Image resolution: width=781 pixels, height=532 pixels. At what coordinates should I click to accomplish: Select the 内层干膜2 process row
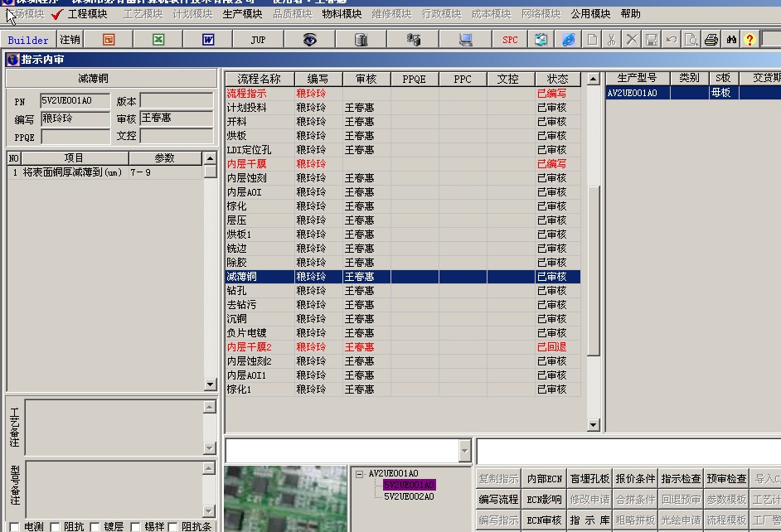pyautogui.click(x=402, y=347)
